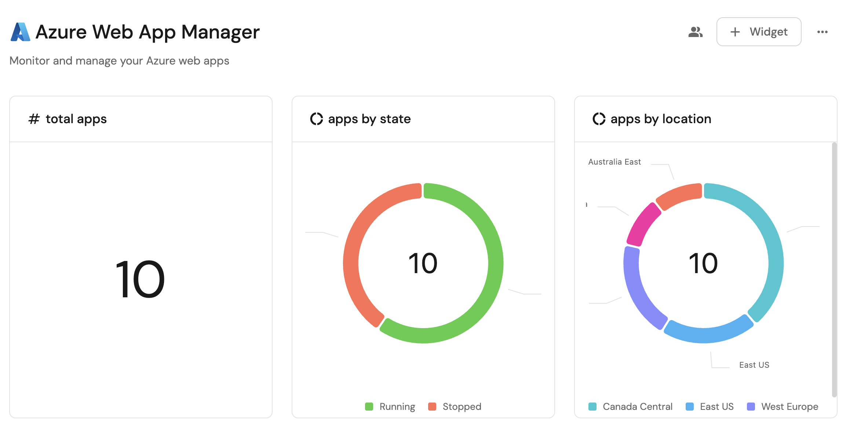Click the total apps widget title
Screen dimensions: 868x426
click(76, 119)
